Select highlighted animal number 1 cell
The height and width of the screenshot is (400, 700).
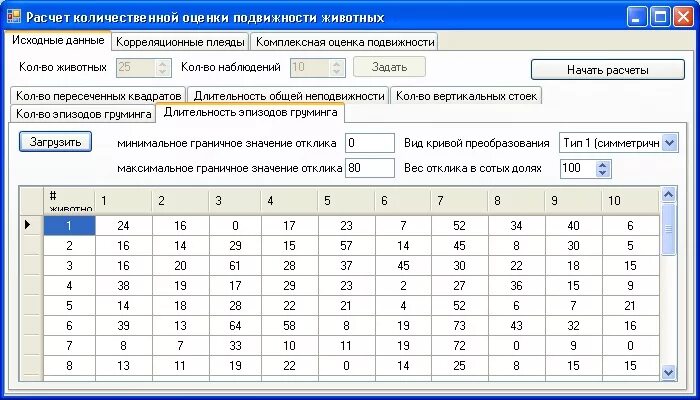pos(69,225)
